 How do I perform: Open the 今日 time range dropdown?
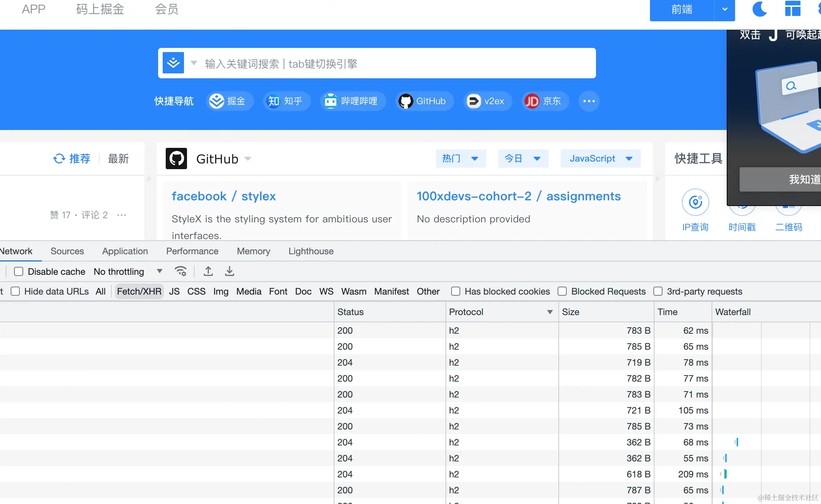pyautogui.click(x=523, y=158)
